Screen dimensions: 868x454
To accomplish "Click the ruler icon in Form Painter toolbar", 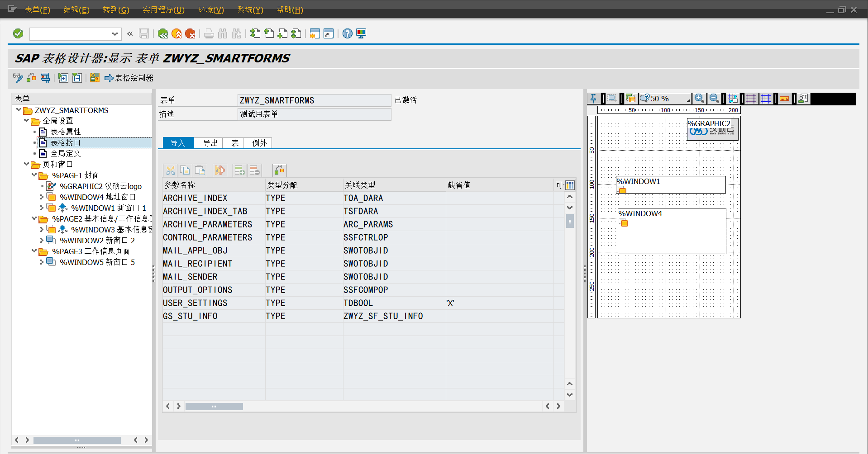I will (x=785, y=99).
